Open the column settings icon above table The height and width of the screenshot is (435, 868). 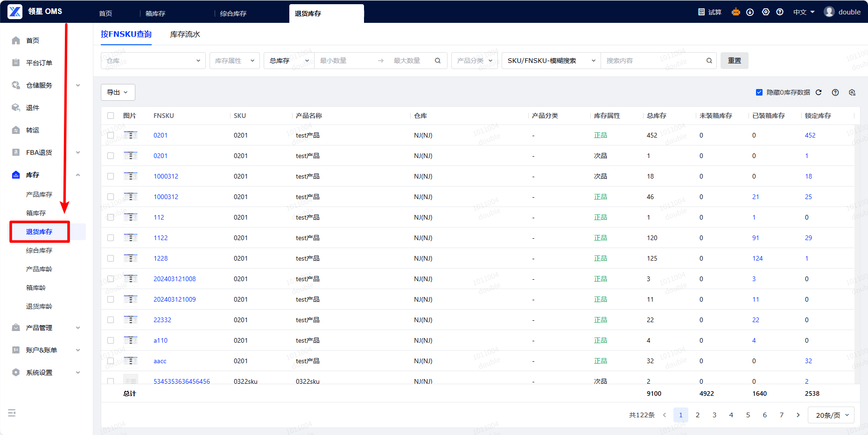852,92
